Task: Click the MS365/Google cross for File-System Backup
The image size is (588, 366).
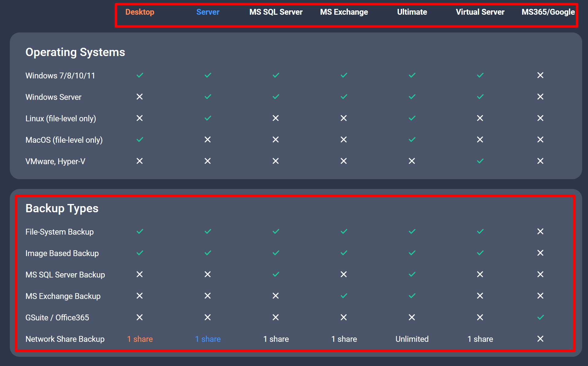Action: (540, 231)
